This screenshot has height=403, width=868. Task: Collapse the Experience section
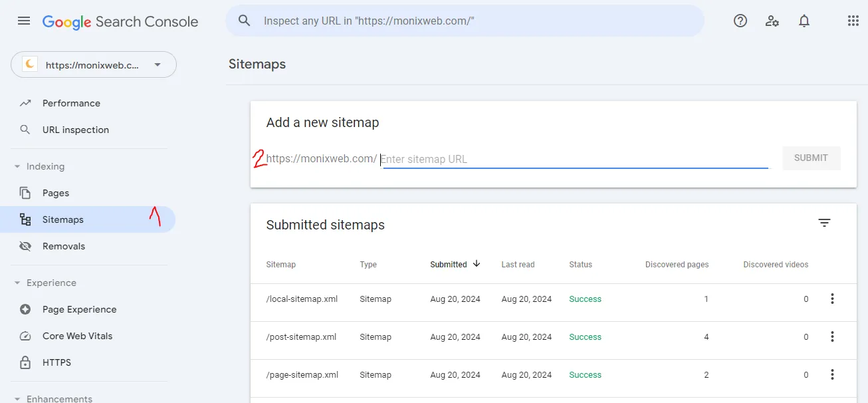coord(17,283)
